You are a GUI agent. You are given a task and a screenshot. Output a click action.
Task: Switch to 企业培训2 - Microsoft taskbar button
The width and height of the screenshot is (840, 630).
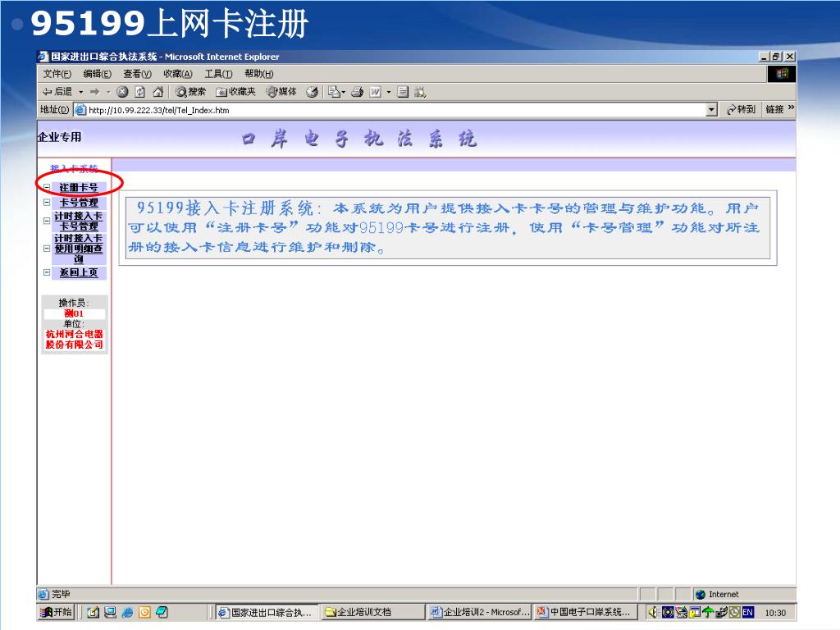point(479,612)
